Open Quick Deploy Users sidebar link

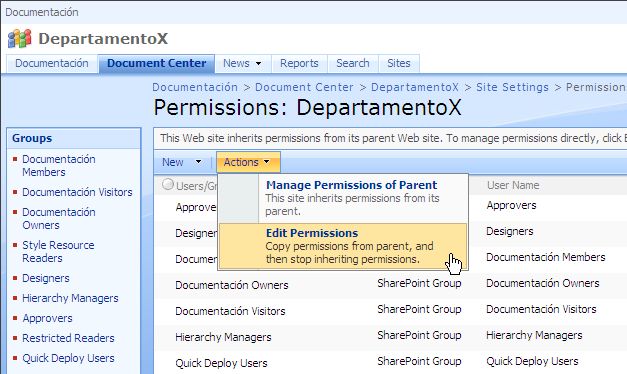(x=68, y=358)
